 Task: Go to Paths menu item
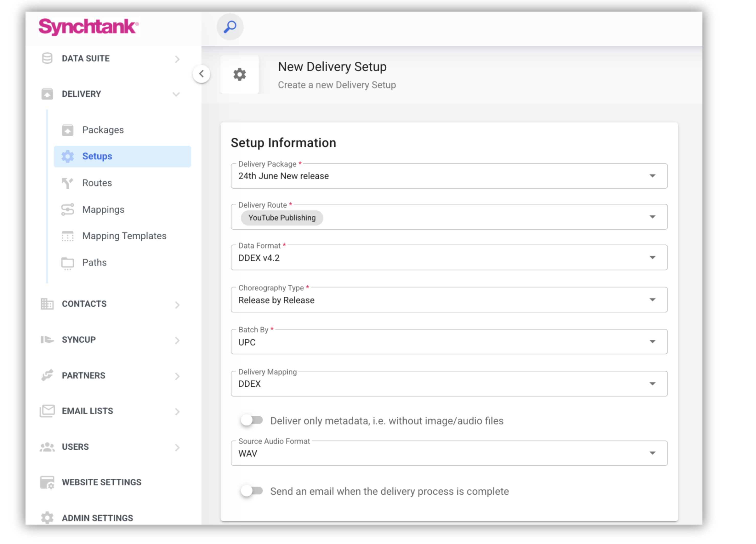122,263
